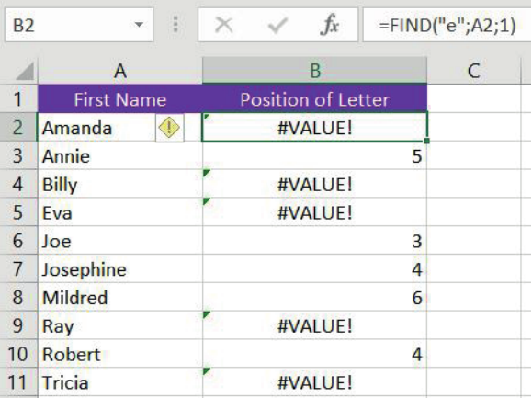The height and width of the screenshot is (398, 532).
Task: Select the First Name header cell
Action: [120, 99]
